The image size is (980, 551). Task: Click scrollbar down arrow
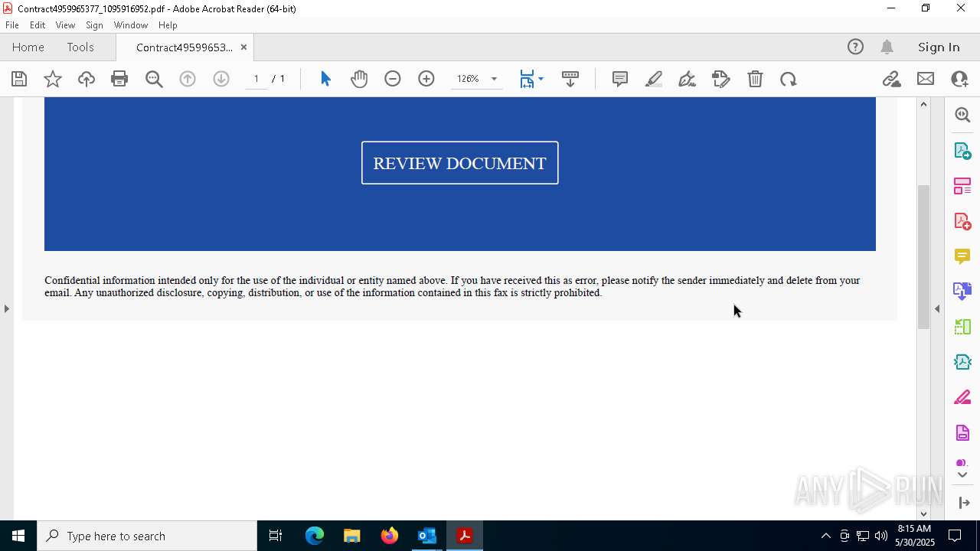coord(923,514)
